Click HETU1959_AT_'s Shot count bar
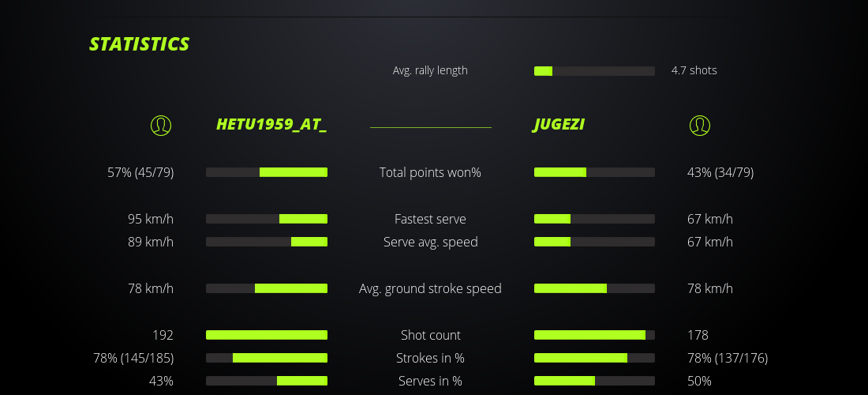Screen dimensions: 868x395 pyautogui.click(x=267, y=335)
